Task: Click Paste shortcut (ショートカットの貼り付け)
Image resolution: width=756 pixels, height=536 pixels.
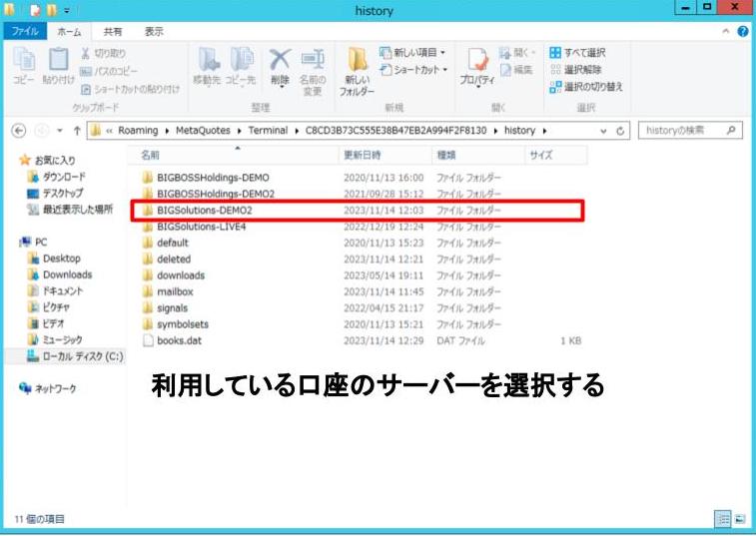Action: click(130, 89)
